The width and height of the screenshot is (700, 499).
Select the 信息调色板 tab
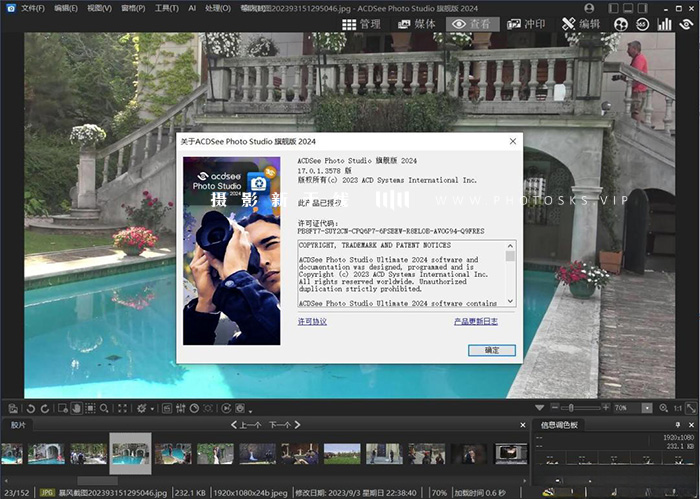(559, 425)
